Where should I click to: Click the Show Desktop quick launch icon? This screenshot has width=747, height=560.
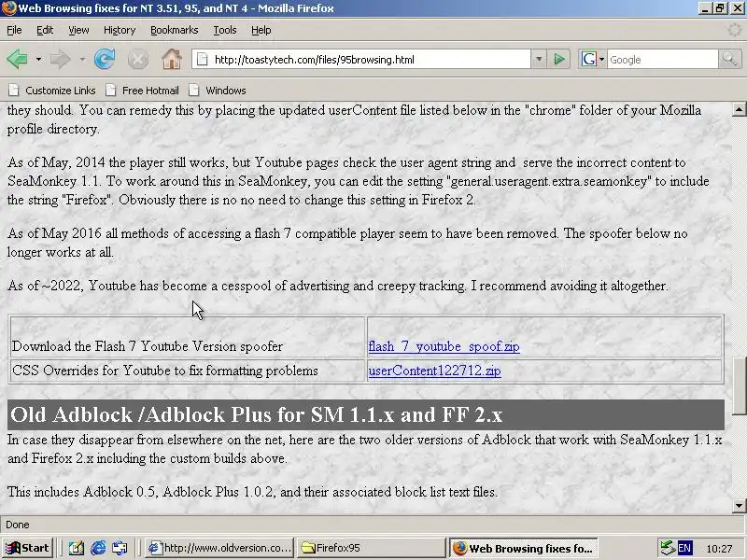pyautogui.click(x=76, y=549)
